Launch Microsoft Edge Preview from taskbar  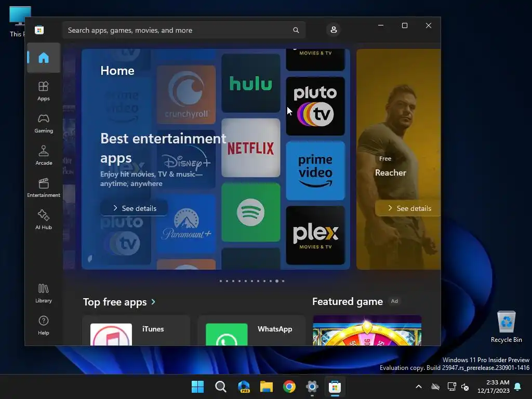(244, 387)
